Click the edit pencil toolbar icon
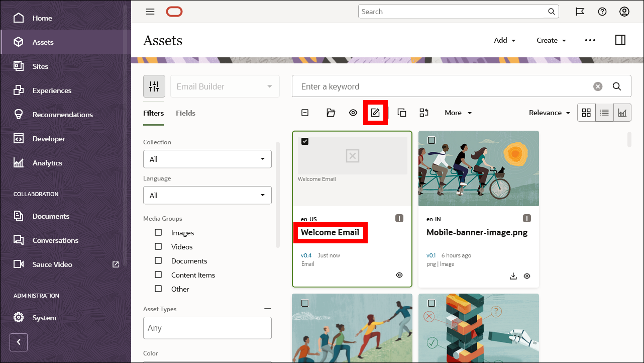This screenshot has height=363, width=644. click(375, 113)
